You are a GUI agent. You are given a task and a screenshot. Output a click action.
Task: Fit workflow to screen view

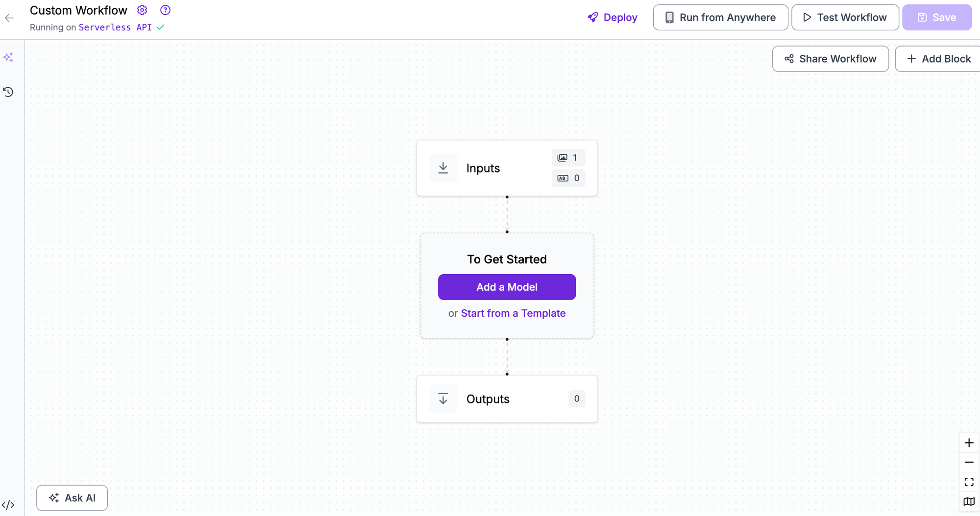coord(969,482)
